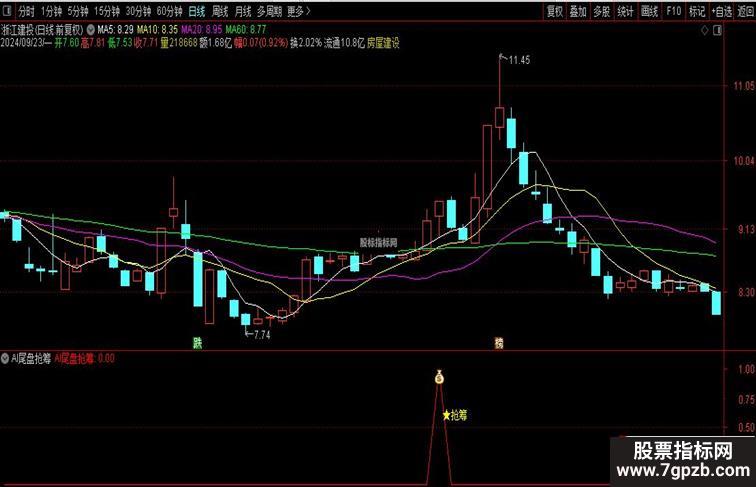Click the 量218668 volume value
This screenshot has width=756, height=487.
(x=179, y=43)
